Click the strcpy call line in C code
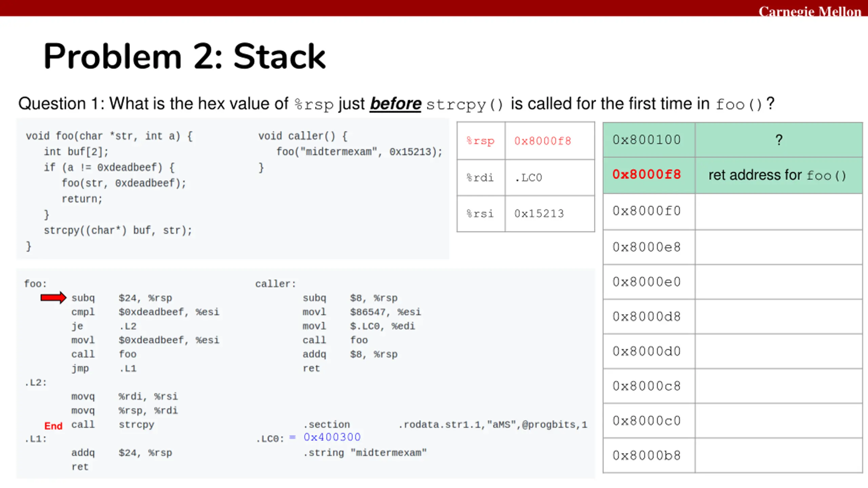The width and height of the screenshot is (868, 488). 118,230
